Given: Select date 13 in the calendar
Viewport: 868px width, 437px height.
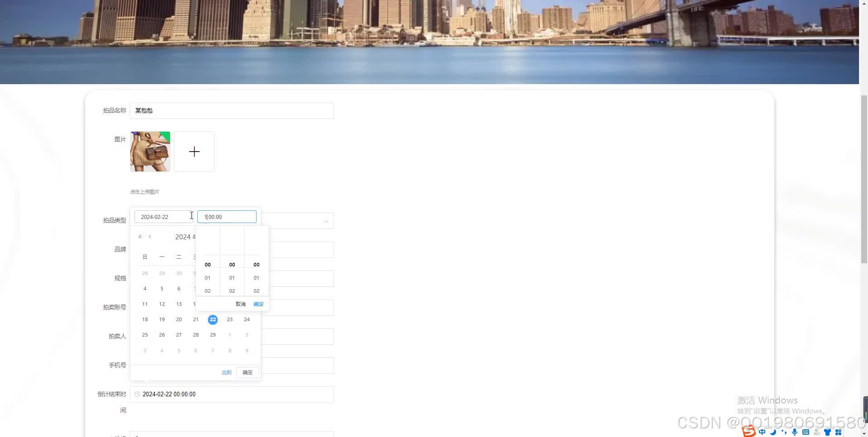Looking at the screenshot, I should [x=179, y=304].
